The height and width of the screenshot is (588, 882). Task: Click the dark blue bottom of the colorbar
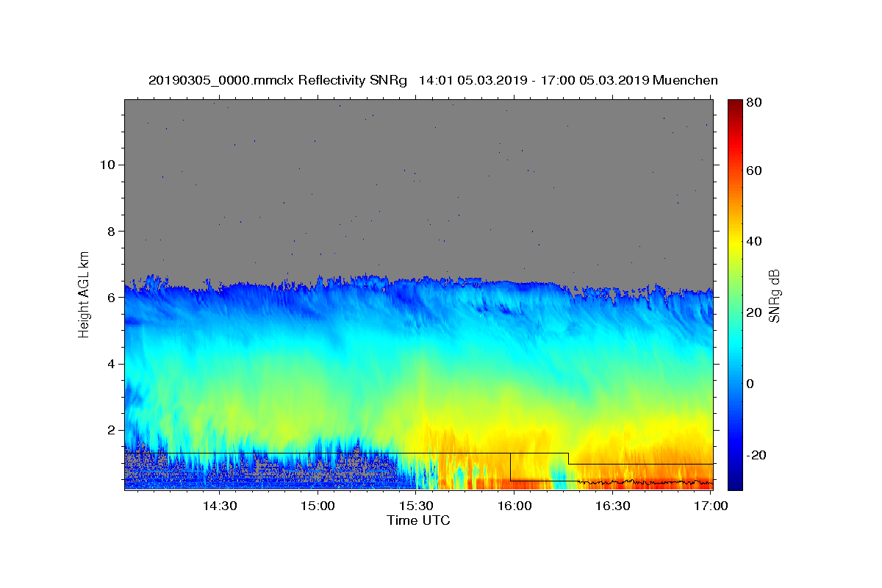(x=735, y=484)
